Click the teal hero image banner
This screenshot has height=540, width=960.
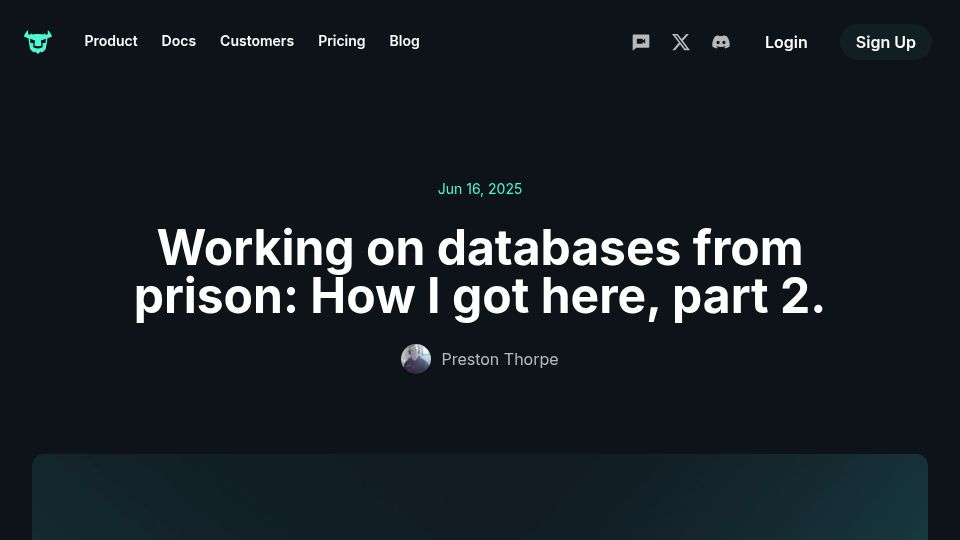tap(480, 497)
